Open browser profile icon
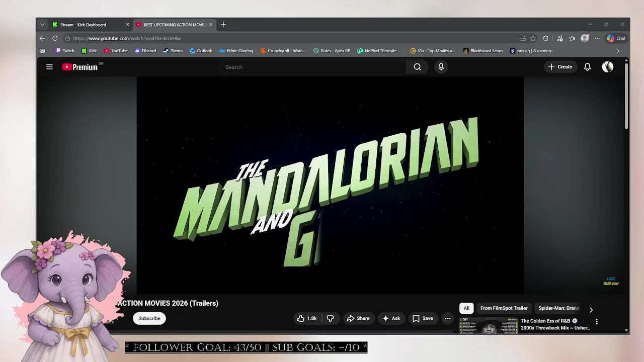This screenshot has width=644, height=362. point(585,38)
